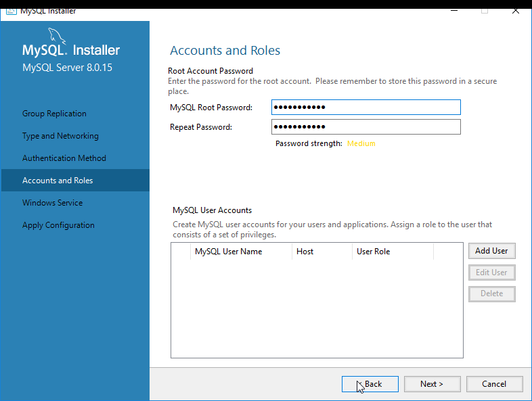Go back with the Back button
This screenshot has width=532, height=401.
[x=370, y=384]
